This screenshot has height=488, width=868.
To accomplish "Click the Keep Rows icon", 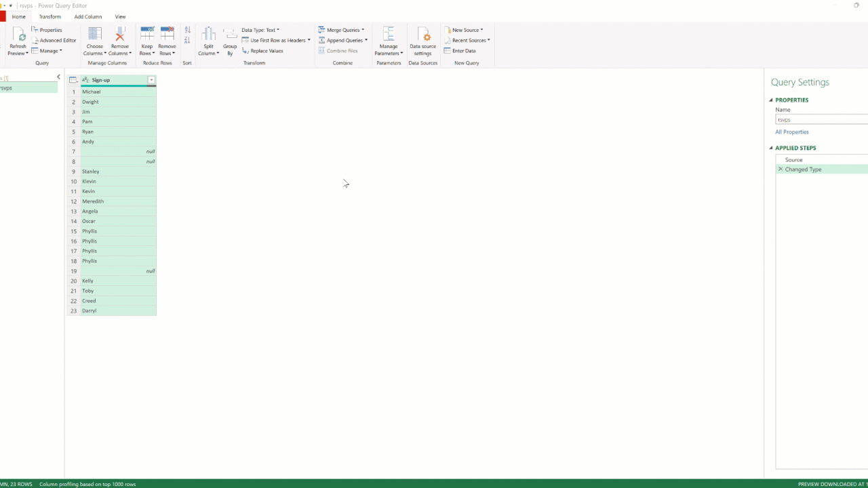I will 146,35.
